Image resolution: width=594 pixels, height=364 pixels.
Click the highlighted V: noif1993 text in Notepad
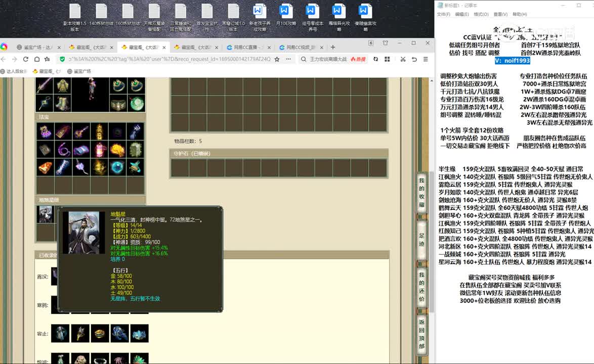click(512, 61)
